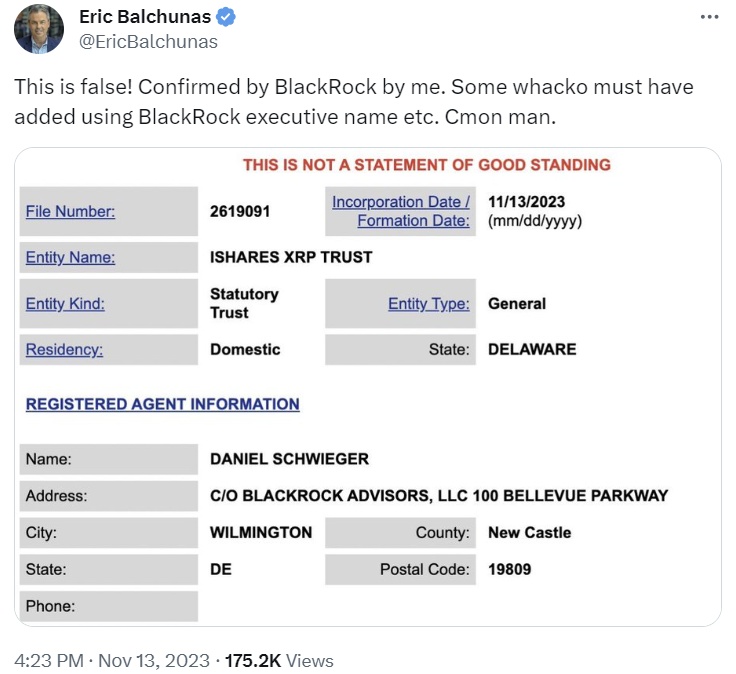
Task: Click the Entity Kind link
Action: pyautogui.click(x=65, y=304)
